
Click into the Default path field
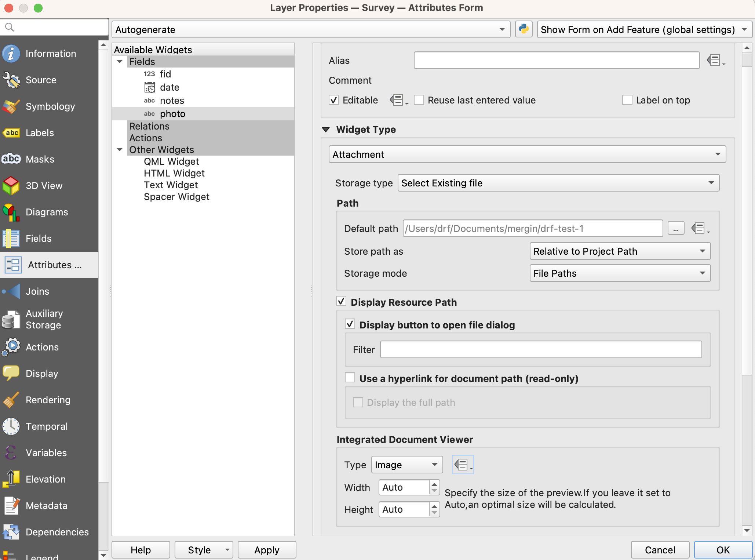click(x=533, y=228)
